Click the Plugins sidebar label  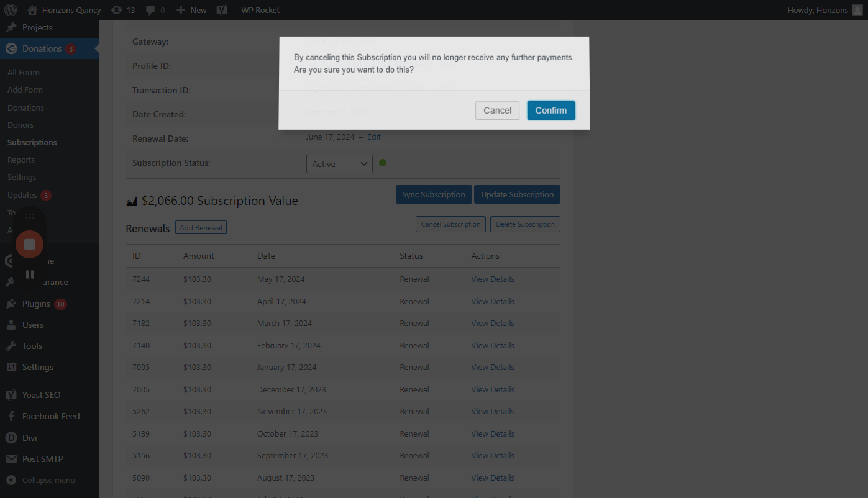pos(36,304)
